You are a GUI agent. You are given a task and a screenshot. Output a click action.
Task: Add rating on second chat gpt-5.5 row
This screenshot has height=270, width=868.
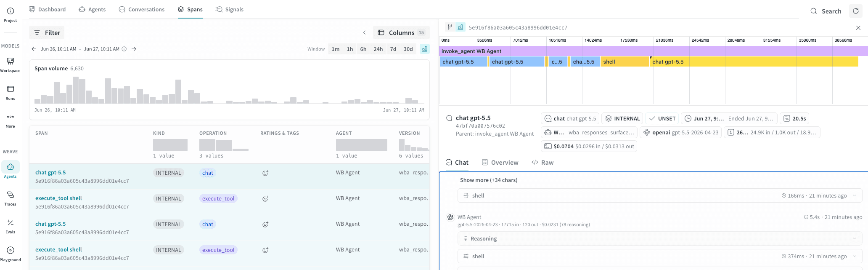[265, 225]
